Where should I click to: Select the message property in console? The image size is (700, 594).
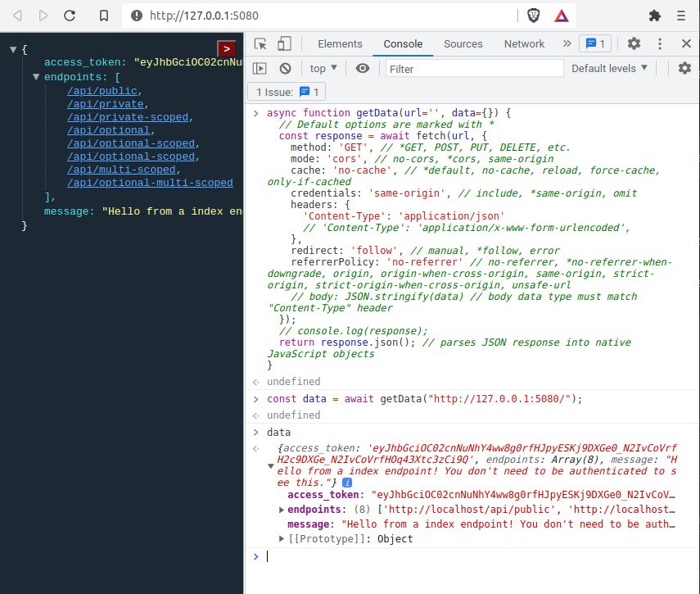[308, 524]
